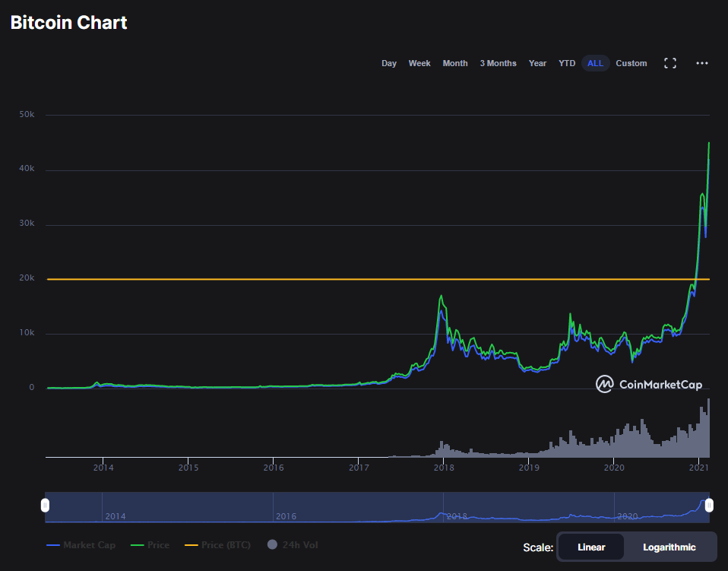This screenshot has height=571, width=728.
Task: Enter fullscreen chart view
Action: click(670, 63)
